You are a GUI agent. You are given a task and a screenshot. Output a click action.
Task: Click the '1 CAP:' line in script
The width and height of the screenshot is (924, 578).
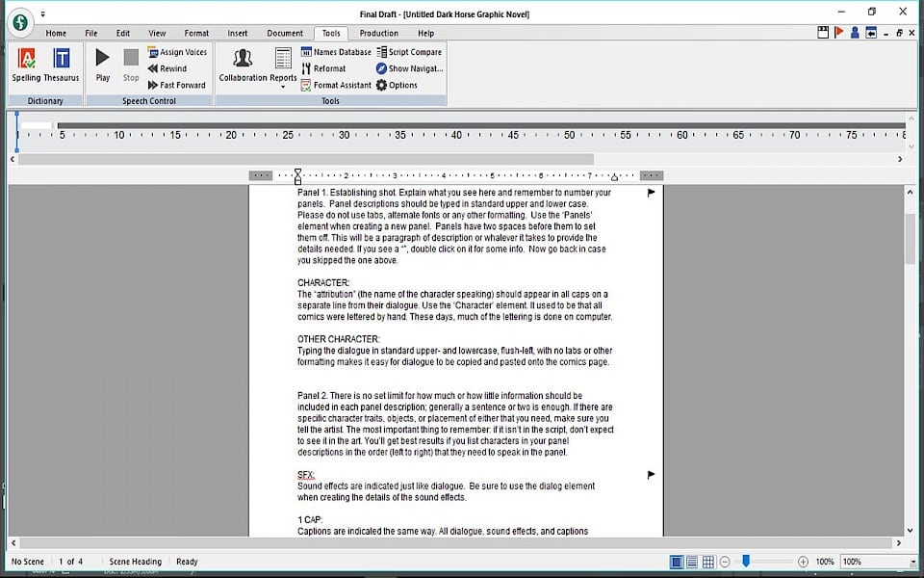coord(310,519)
